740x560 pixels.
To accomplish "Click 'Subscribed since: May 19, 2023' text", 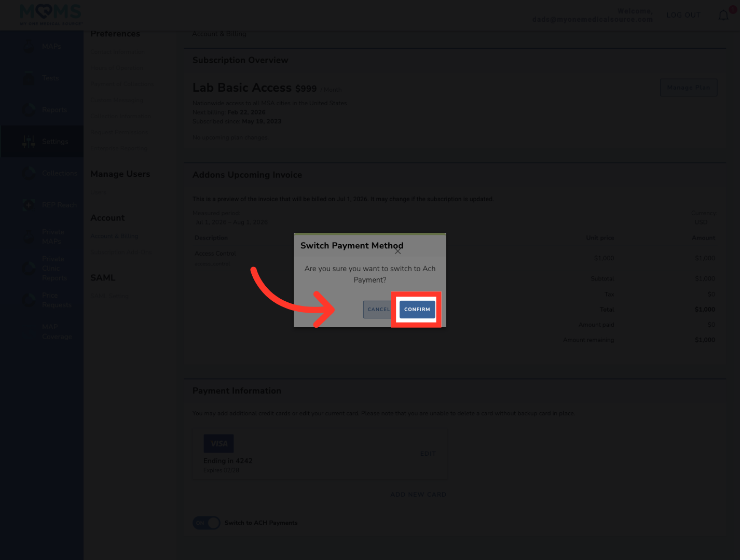I will pyautogui.click(x=237, y=121).
